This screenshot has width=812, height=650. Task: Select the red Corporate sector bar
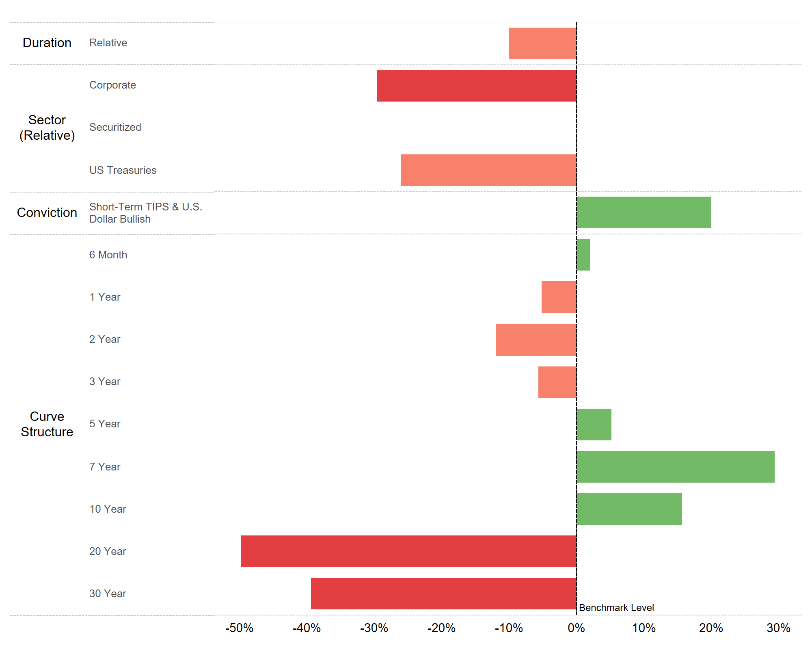pyautogui.click(x=476, y=86)
